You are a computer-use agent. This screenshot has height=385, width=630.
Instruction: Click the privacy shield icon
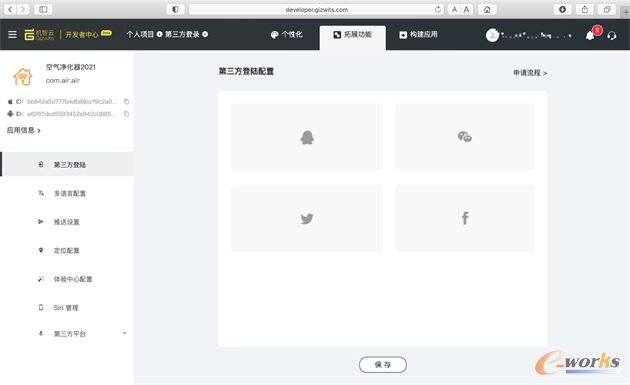point(175,9)
